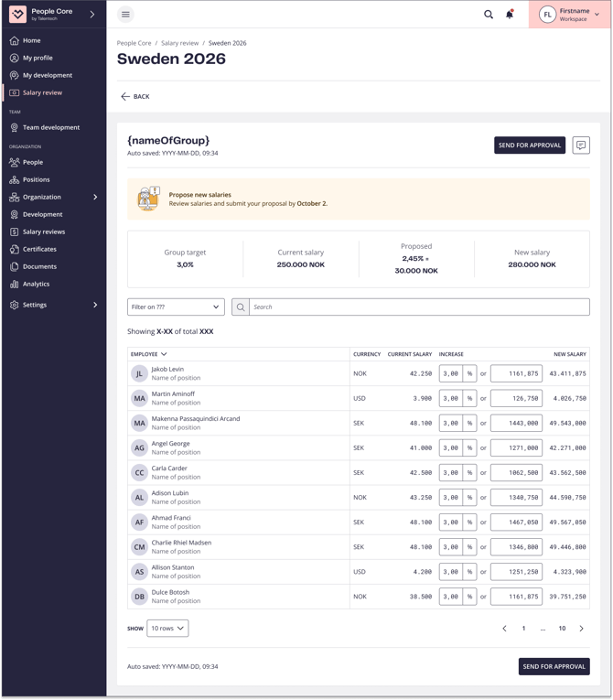This screenshot has height=700, width=613.
Task: Open the search magnifier in top bar
Action: [489, 15]
